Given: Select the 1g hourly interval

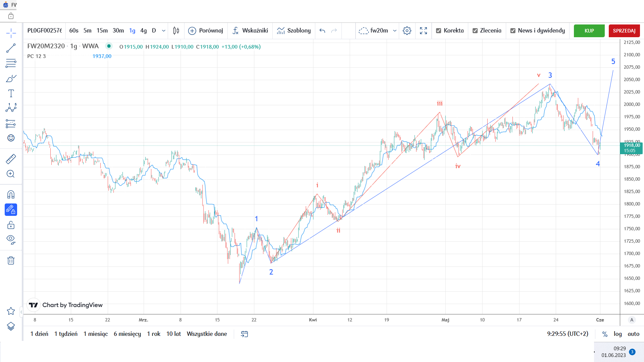Looking at the screenshot, I should (132, 31).
